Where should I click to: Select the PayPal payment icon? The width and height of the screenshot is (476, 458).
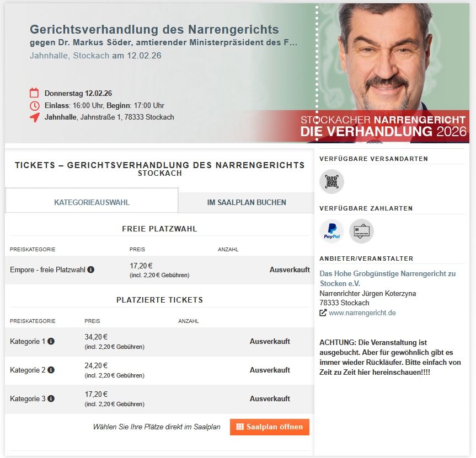[x=331, y=231]
